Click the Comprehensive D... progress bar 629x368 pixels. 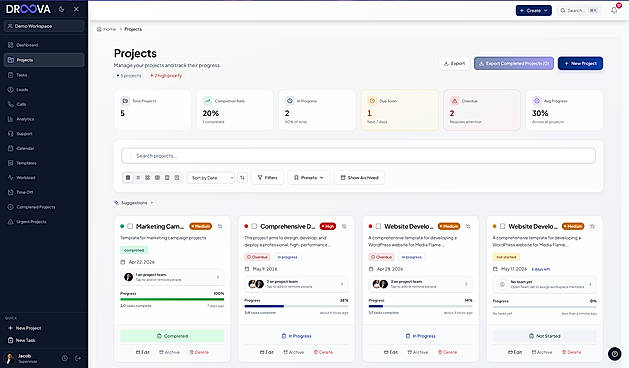tap(296, 306)
